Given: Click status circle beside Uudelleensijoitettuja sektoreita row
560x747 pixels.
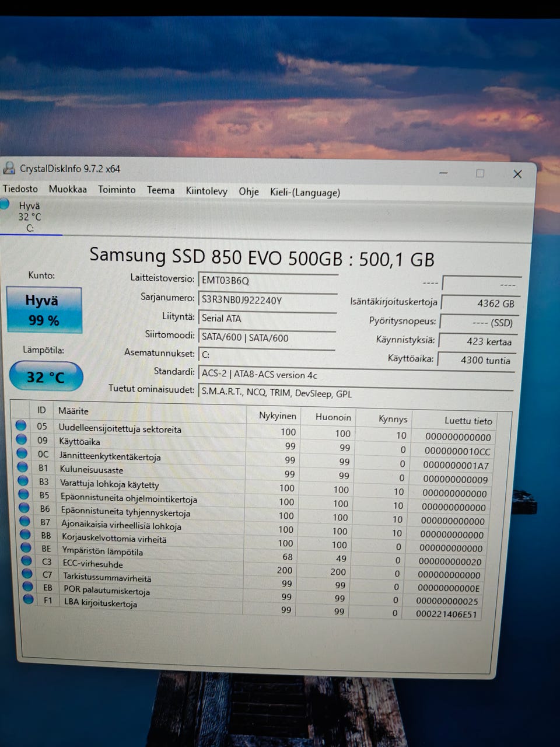Looking at the screenshot, I should pos(22,425).
